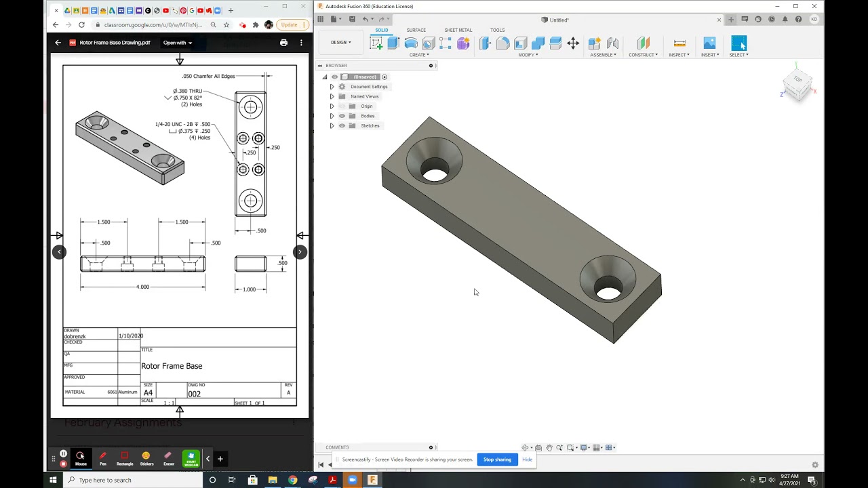The width and height of the screenshot is (868, 488).
Task: Expand the Bodies node
Action: tap(332, 116)
